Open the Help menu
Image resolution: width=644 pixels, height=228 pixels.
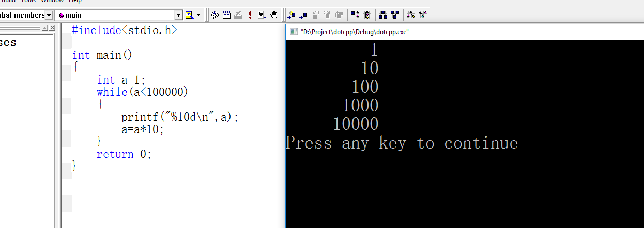(75, 2)
